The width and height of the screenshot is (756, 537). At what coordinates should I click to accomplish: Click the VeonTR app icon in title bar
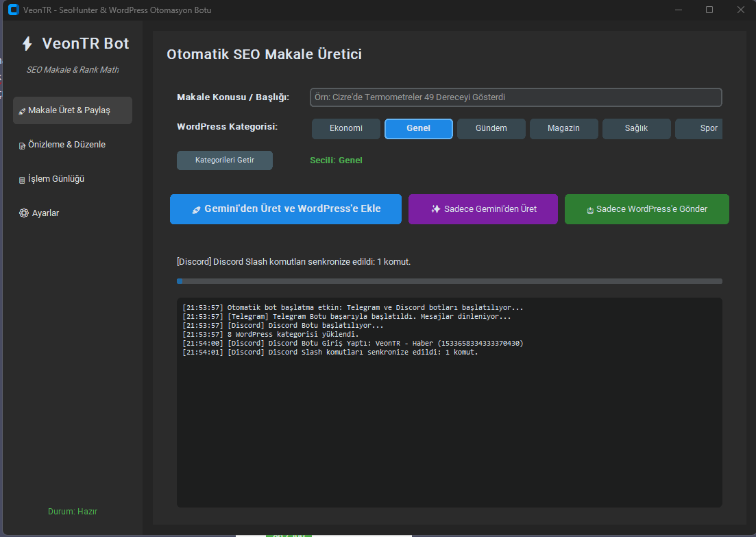tap(14, 10)
